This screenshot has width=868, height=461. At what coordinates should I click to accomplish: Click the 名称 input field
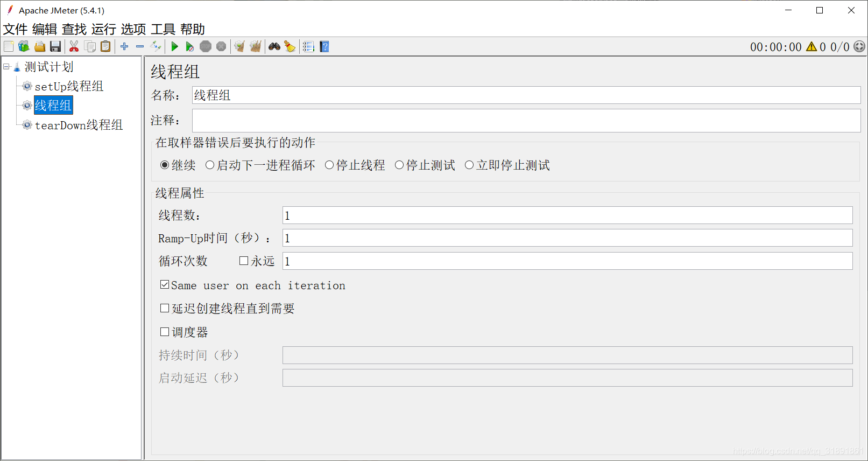click(526, 95)
